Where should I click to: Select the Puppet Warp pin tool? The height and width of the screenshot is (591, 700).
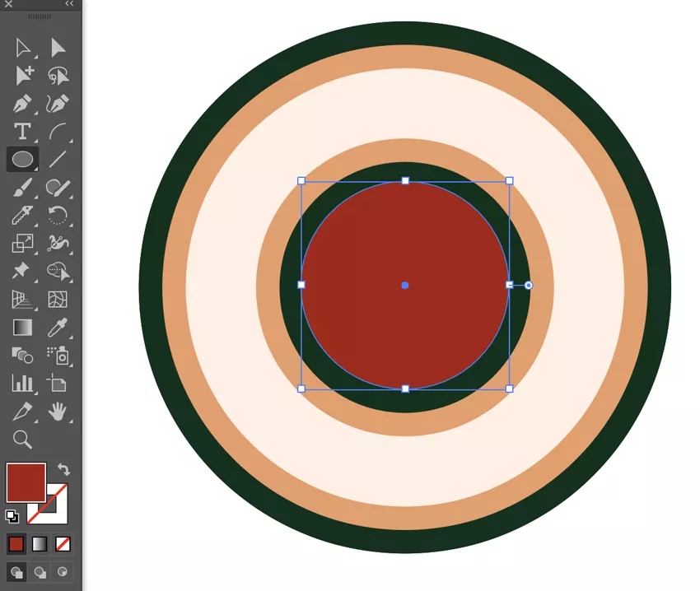[x=21, y=271]
